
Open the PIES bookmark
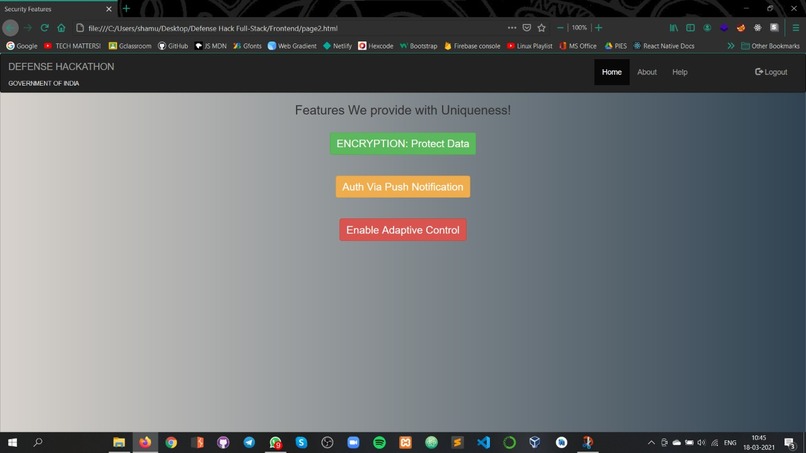(x=616, y=46)
